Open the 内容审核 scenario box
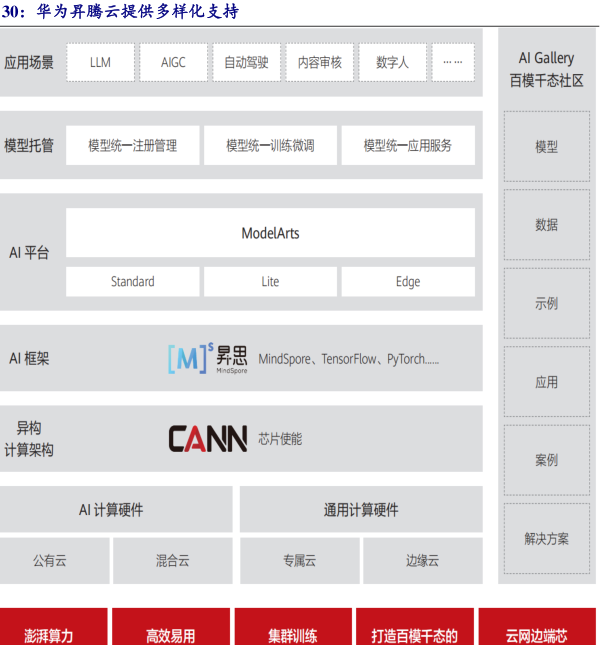608x645 pixels. tap(319, 62)
